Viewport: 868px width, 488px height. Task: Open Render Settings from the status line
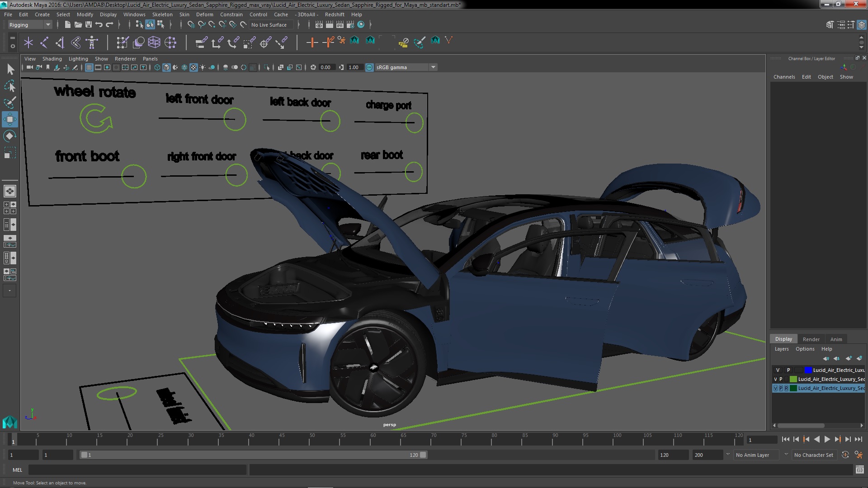coord(350,25)
